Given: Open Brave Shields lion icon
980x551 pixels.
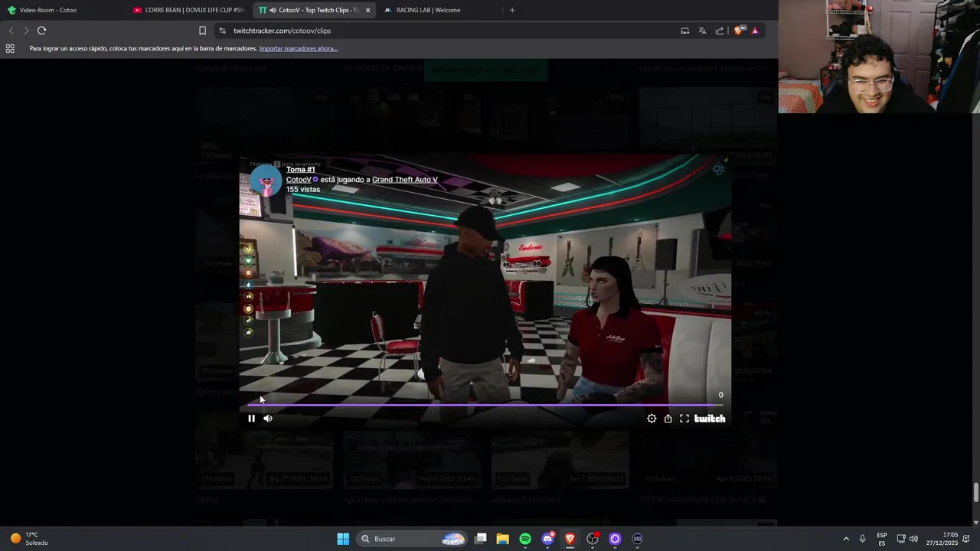Looking at the screenshot, I should (739, 31).
